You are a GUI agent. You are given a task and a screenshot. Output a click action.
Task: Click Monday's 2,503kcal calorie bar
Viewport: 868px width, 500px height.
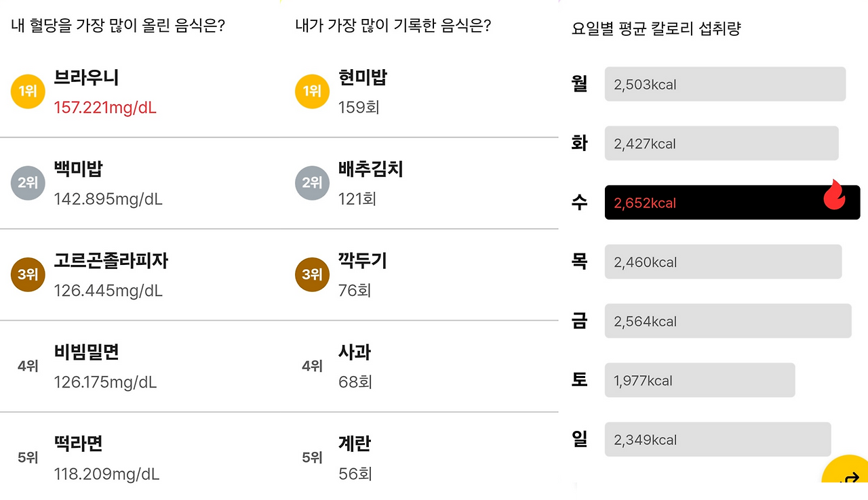[724, 84]
